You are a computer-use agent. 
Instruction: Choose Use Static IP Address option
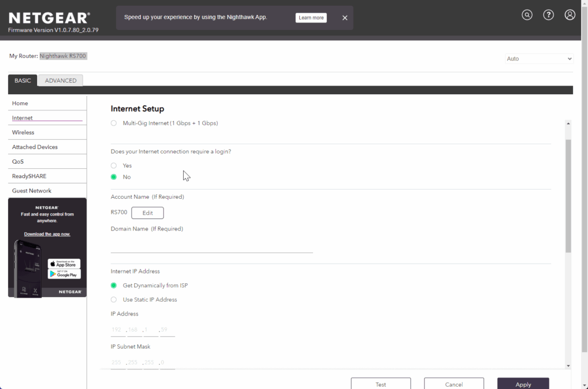(114, 299)
